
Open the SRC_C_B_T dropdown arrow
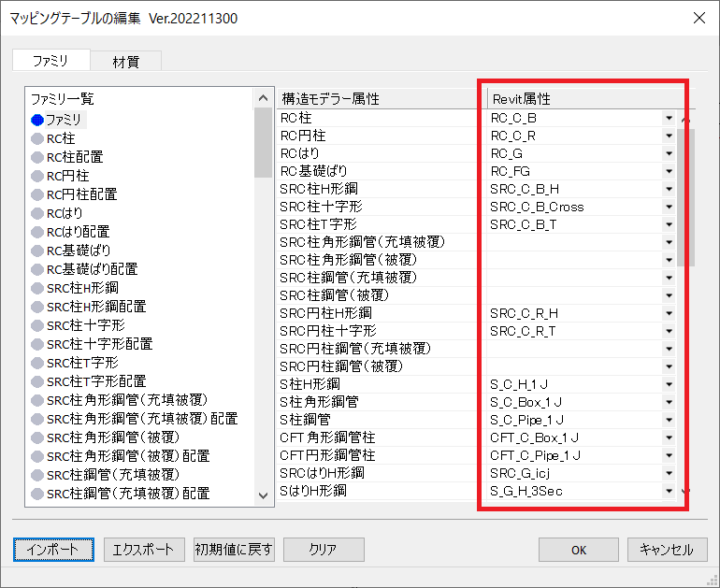tap(669, 224)
